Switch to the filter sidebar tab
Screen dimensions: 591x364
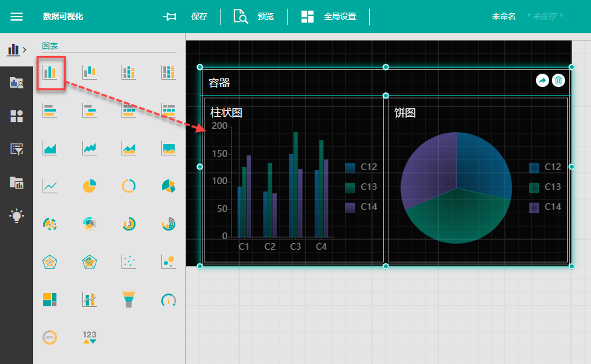pyautogui.click(x=17, y=149)
